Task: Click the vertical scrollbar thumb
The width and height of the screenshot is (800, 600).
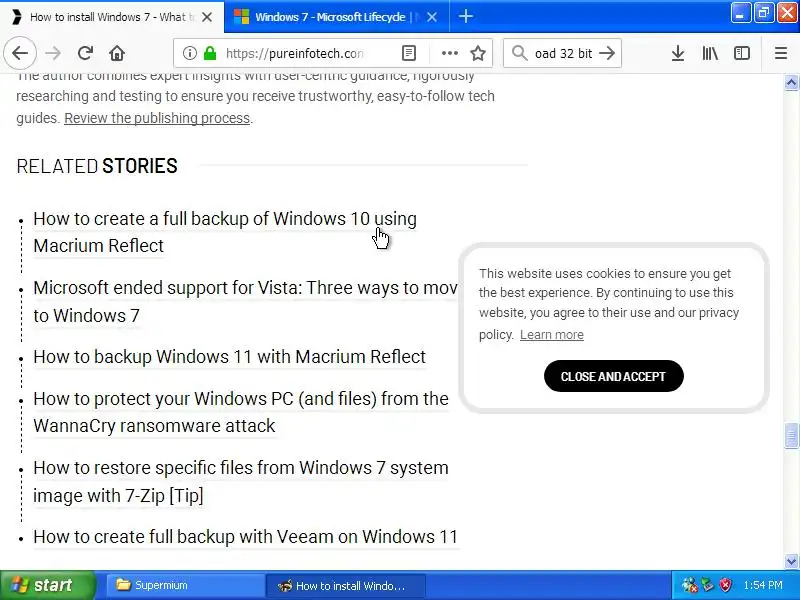Action: (791, 436)
